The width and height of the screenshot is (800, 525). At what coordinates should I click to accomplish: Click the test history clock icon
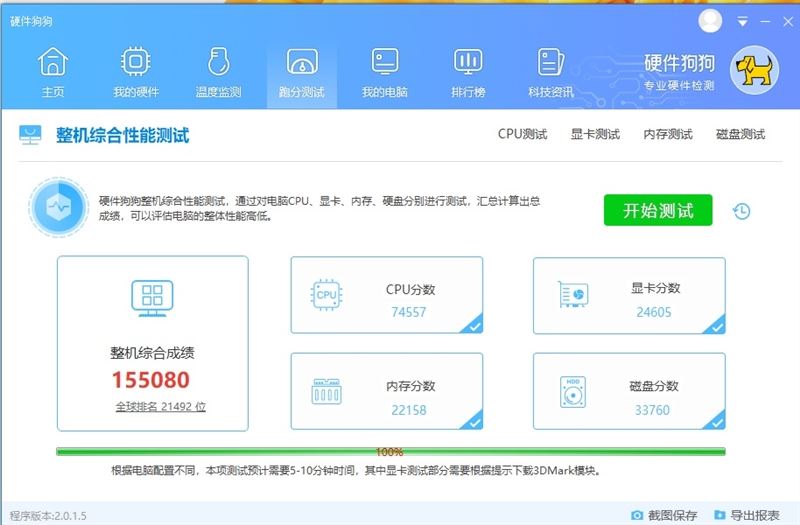pyautogui.click(x=742, y=211)
